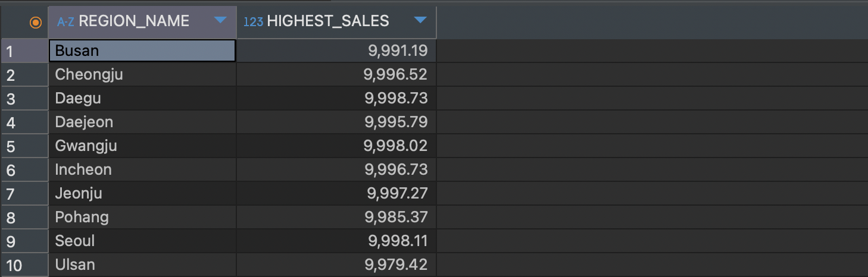Open the REGION_NAME column filter dropdown arrow
Screen dimensions: 868x277
(220, 21)
